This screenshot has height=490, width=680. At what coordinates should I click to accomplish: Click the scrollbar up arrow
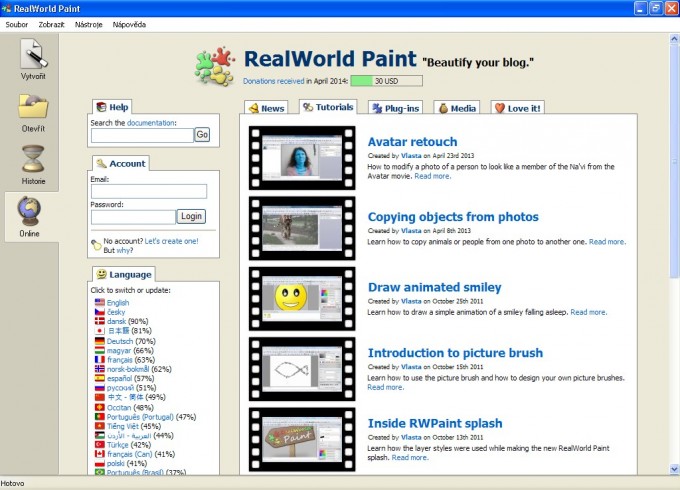674,39
